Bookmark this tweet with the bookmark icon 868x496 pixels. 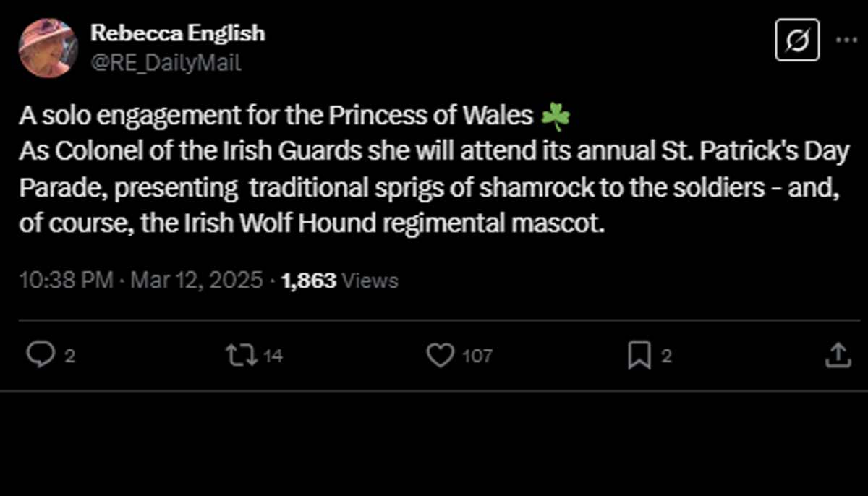tap(639, 355)
